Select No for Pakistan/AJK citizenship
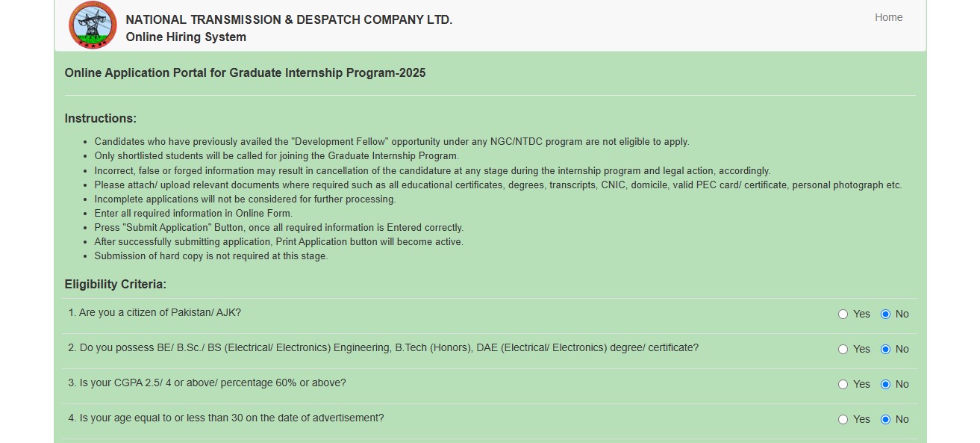This screenshot has width=980, height=443. (885, 315)
